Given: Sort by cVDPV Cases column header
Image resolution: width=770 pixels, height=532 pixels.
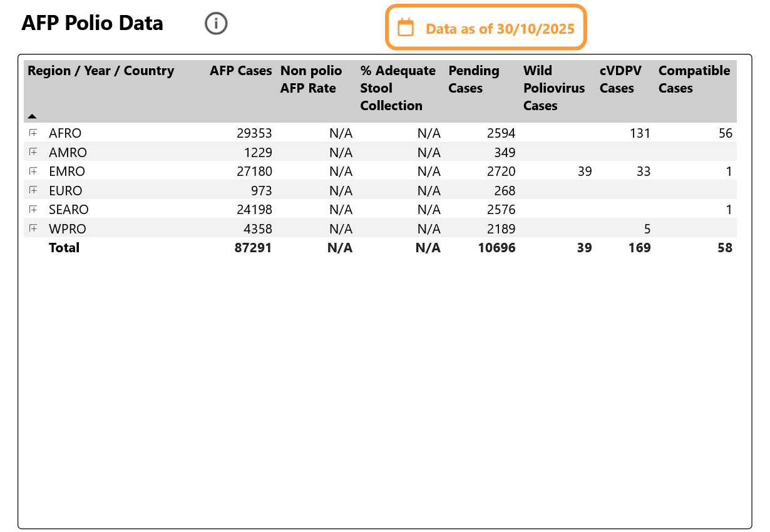Looking at the screenshot, I should [620, 79].
